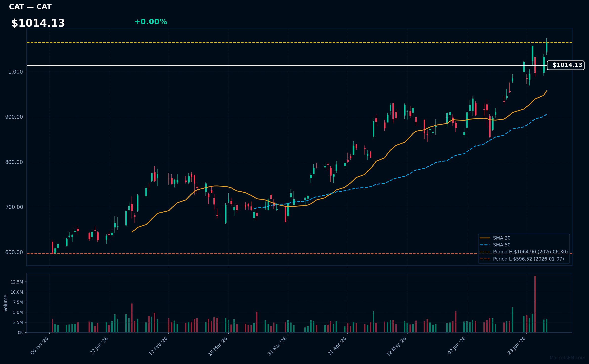Click the 12.5M volume axis label
The image size is (589, 364).
coord(17,282)
